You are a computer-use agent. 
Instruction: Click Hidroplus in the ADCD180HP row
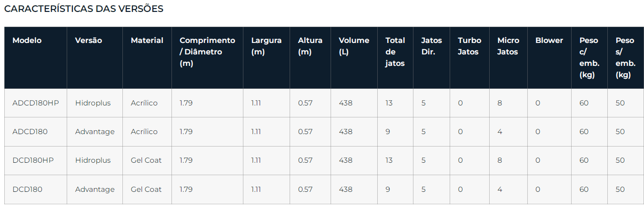tap(93, 103)
